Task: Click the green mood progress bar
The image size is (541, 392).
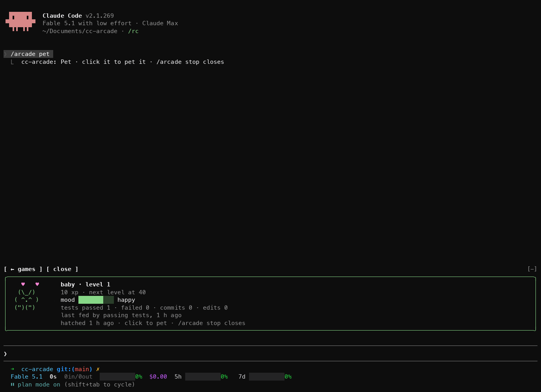Action: 96,300
